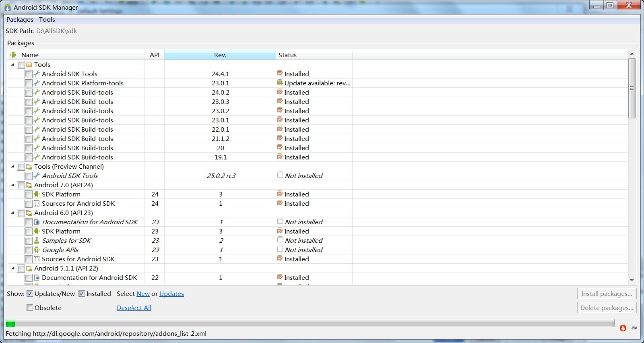Select the Build-tools 21.1.2 row text
644x343 pixels.
point(77,138)
